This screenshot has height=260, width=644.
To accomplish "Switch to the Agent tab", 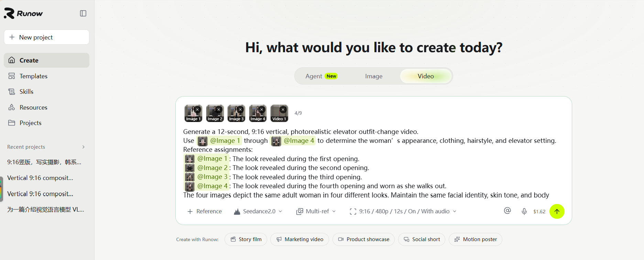I will (x=321, y=76).
